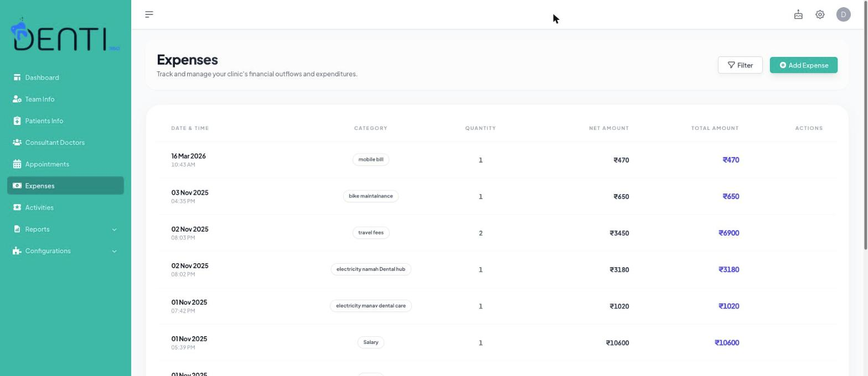Click the Expenses money icon in sidebar
This screenshot has height=376, width=868.
[17, 186]
